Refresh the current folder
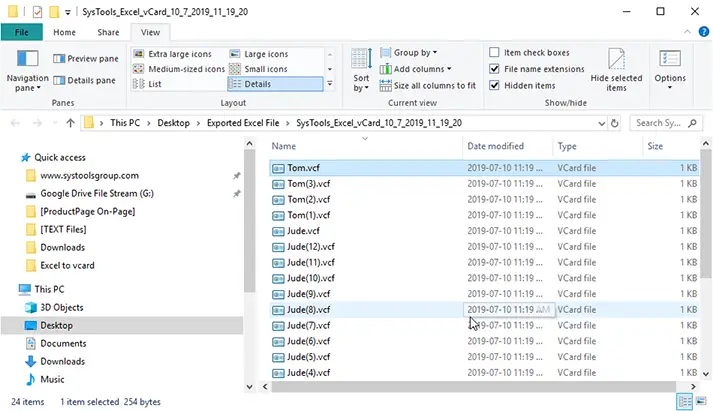The height and width of the screenshot is (411, 713). point(614,123)
